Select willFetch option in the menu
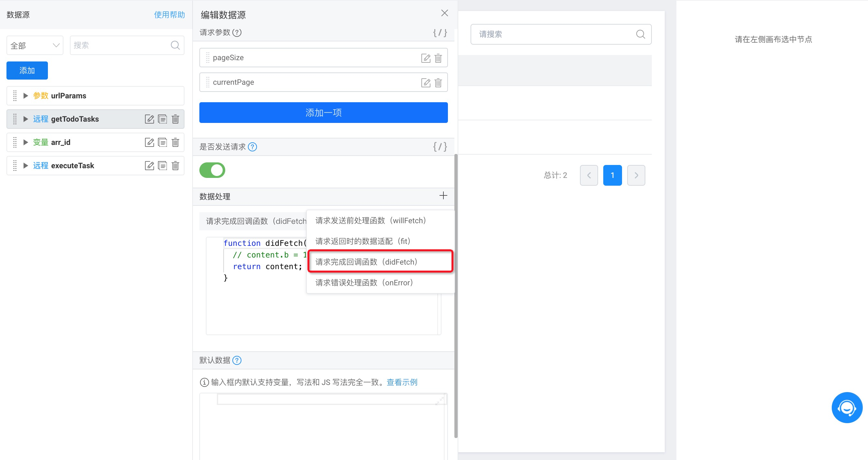The height and width of the screenshot is (460, 868). 371,221
